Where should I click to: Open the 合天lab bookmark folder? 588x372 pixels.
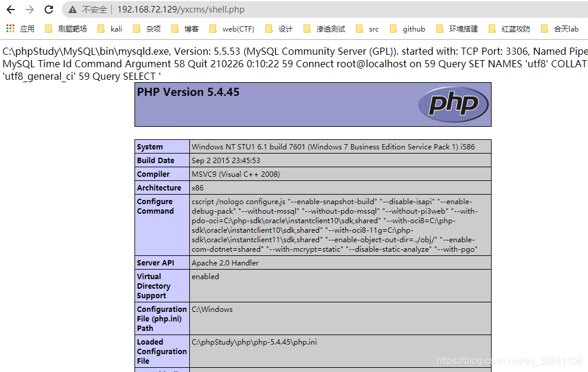coord(560,29)
